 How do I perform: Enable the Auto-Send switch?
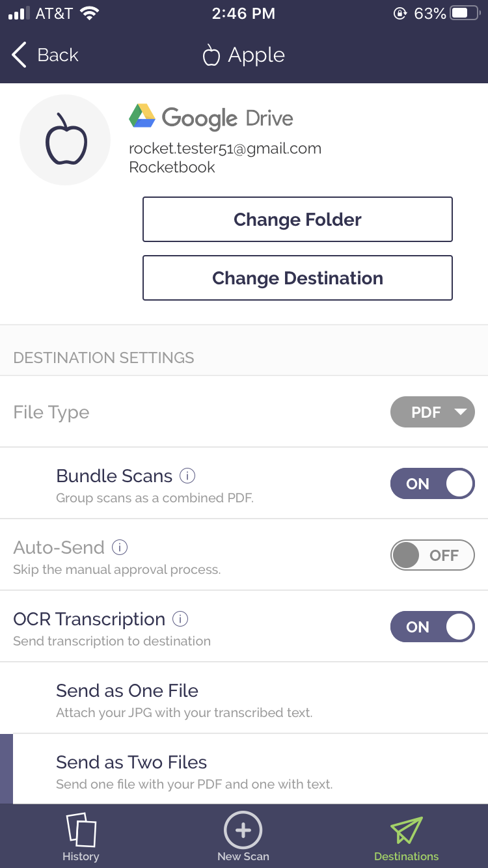(x=432, y=556)
